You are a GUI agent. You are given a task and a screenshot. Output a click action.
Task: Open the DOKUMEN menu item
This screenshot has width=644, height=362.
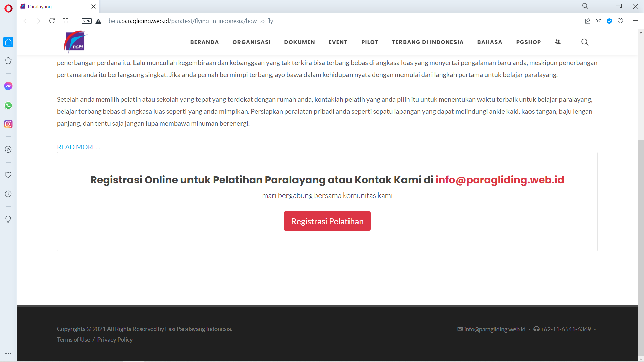(300, 42)
